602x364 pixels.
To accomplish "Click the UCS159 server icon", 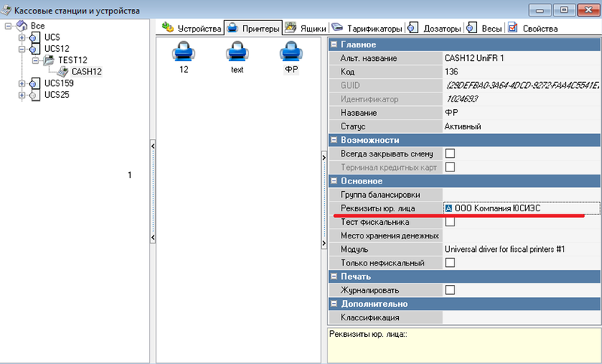I will click(35, 83).
